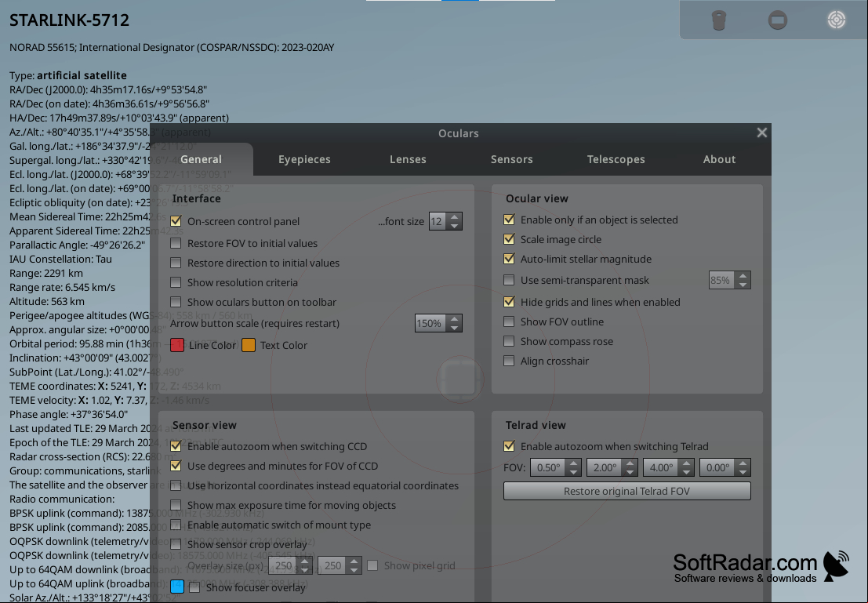Screen dimensions: 868x603
Task: Click the Telrad 0.00° FOV field
Action: (x=718, y=468)
